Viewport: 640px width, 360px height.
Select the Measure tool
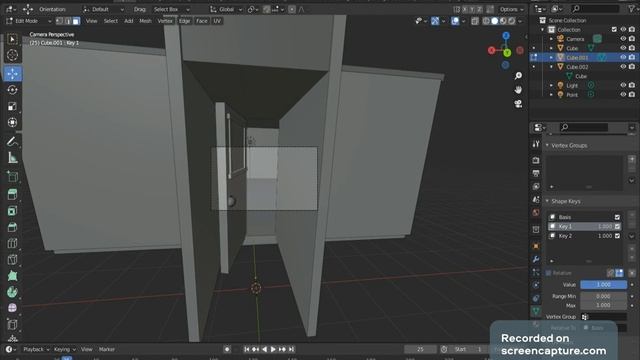12,158
